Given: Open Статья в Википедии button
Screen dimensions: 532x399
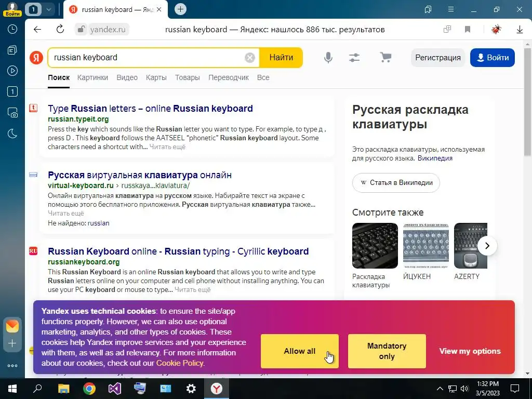Looking at the screenshot, I should pyautogui.click(x=396, y=183).
